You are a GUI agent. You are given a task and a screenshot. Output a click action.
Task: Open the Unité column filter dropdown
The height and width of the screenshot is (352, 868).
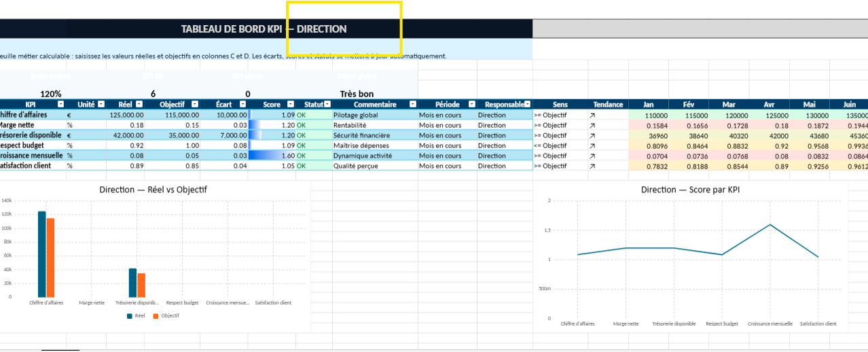tap(102, 105)
